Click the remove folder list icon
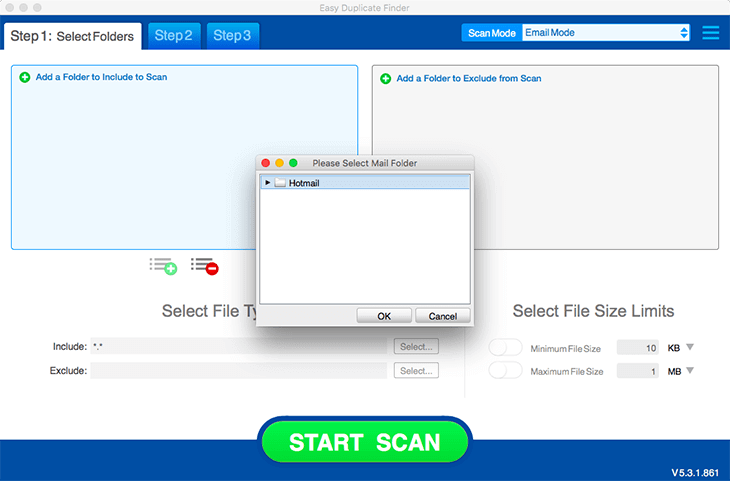Screen dimensions: 730x481 point(204,266)
